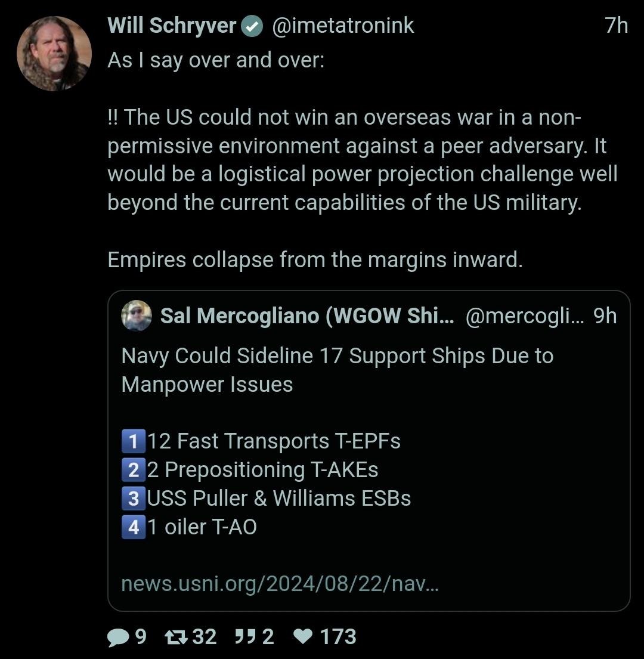
Task: Open the @imetatronink handle
Action: [x=343, y=26]
